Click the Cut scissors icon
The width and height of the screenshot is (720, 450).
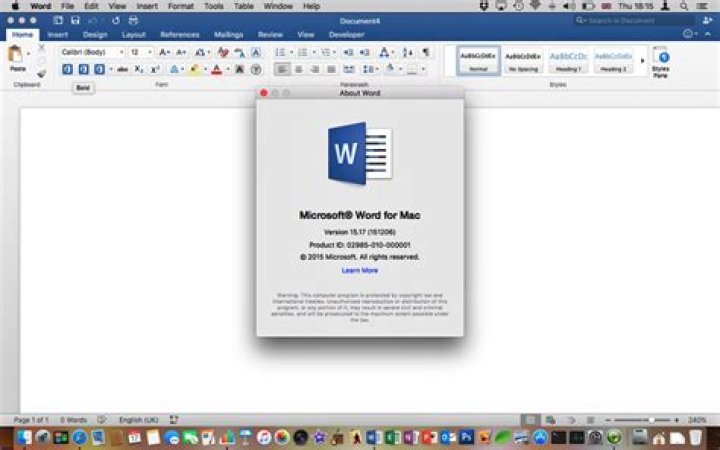click(41, 48)
